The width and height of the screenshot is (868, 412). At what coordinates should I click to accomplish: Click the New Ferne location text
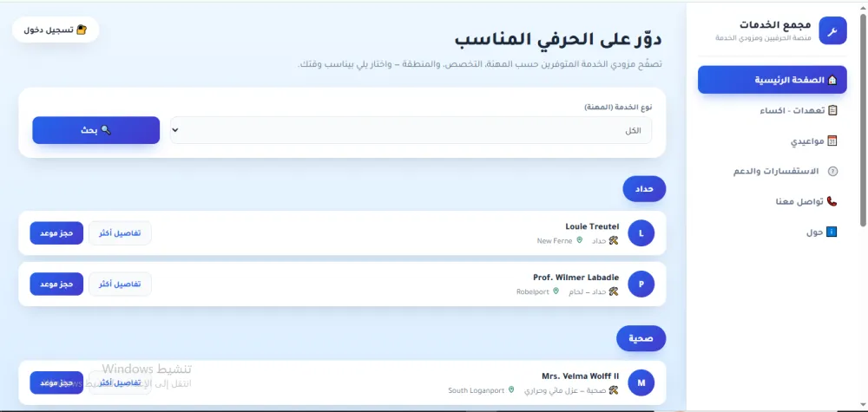click(555, 241)
